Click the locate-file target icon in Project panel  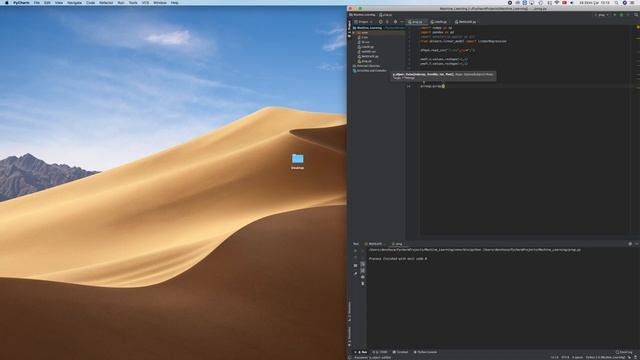[380, 22]
